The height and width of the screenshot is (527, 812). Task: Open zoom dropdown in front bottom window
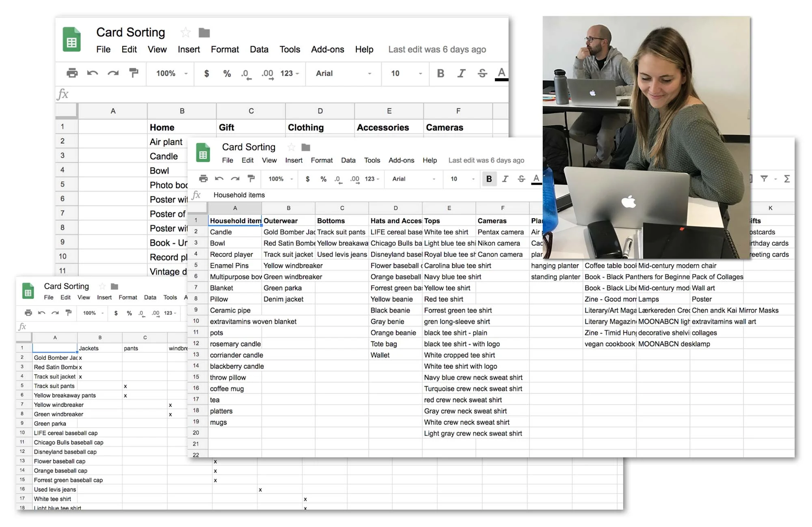tap(93, 313)
